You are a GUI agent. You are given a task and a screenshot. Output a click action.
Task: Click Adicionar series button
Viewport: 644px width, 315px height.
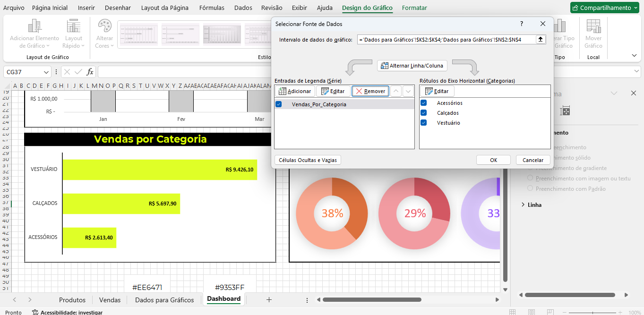point(295,91)
